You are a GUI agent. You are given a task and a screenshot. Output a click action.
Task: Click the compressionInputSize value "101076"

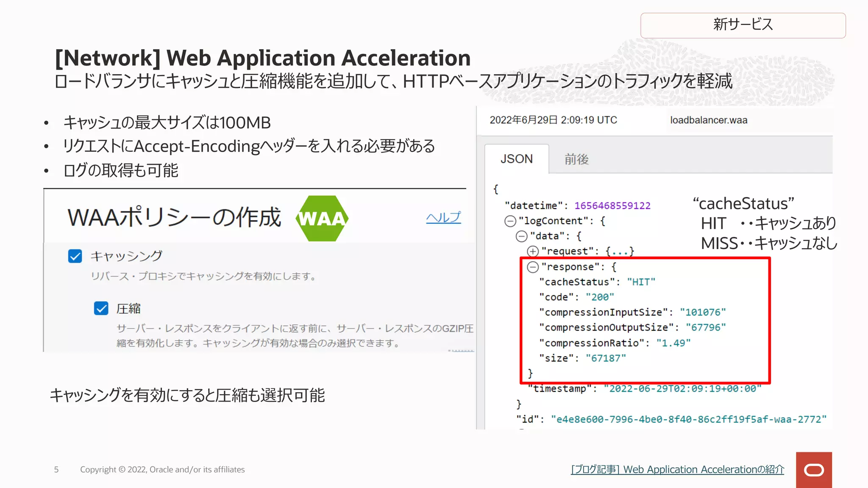point(703,313)
